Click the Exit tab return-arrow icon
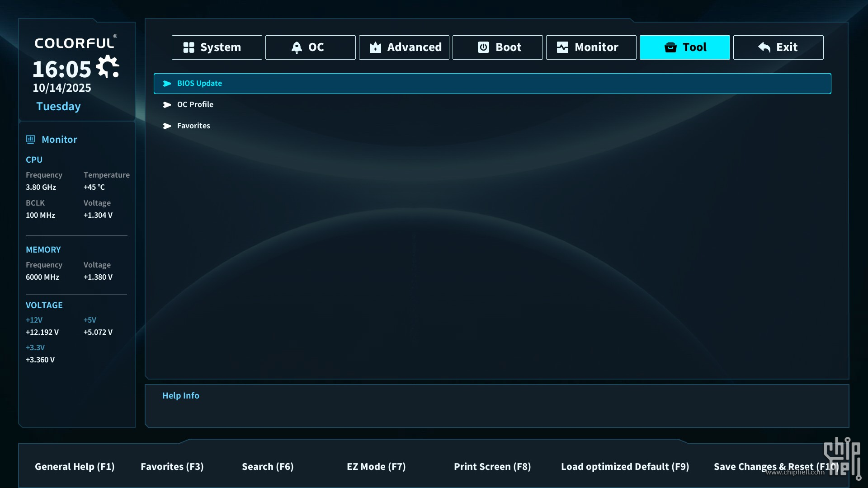 point(764,47)
